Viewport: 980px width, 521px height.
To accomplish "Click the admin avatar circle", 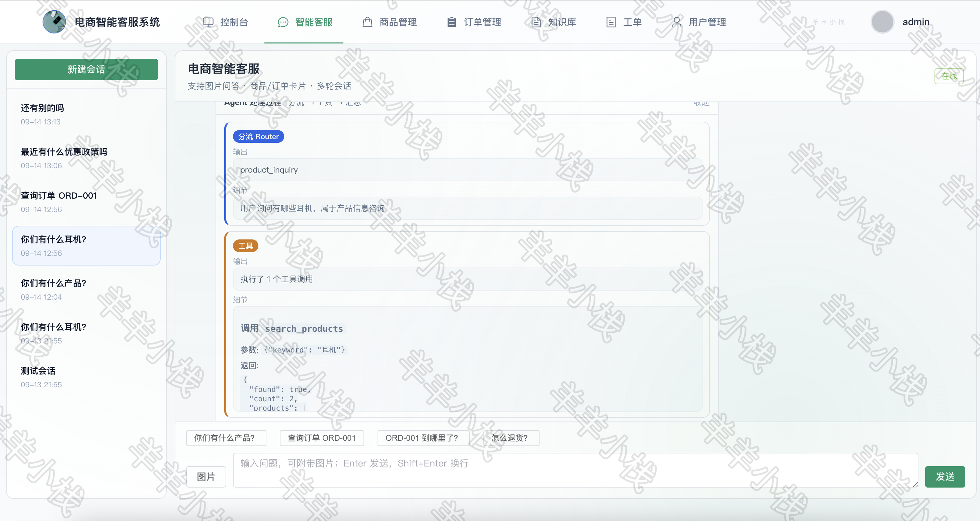I will point(882,22).
